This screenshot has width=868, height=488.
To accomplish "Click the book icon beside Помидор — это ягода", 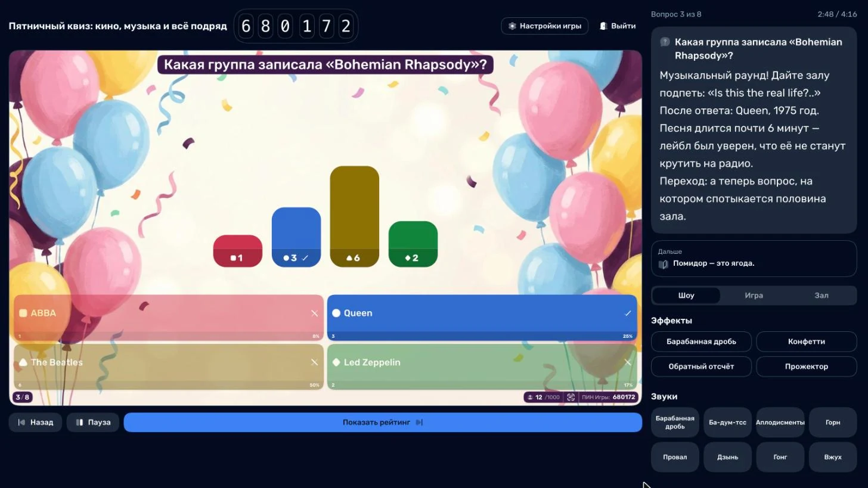I will (664, 264).
